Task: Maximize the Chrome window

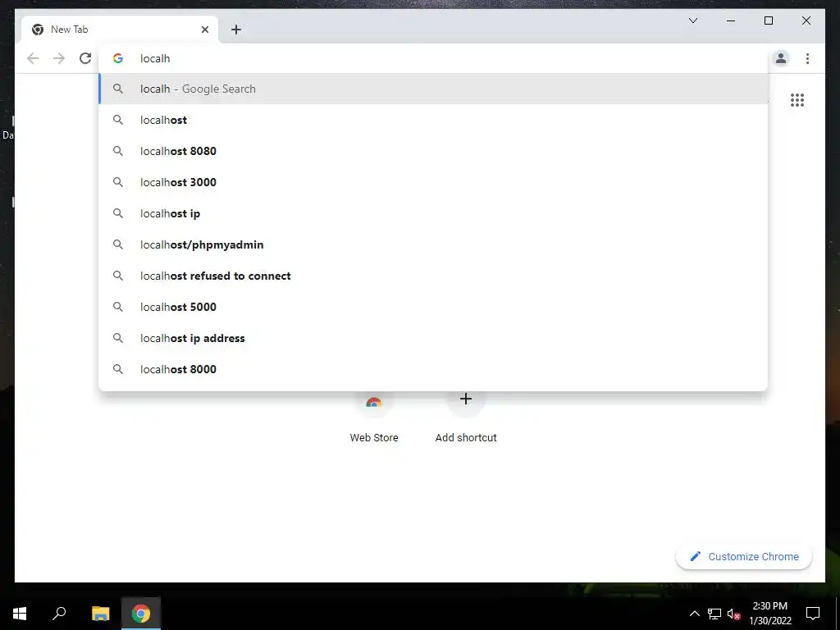Action: (x=768, y=21)
